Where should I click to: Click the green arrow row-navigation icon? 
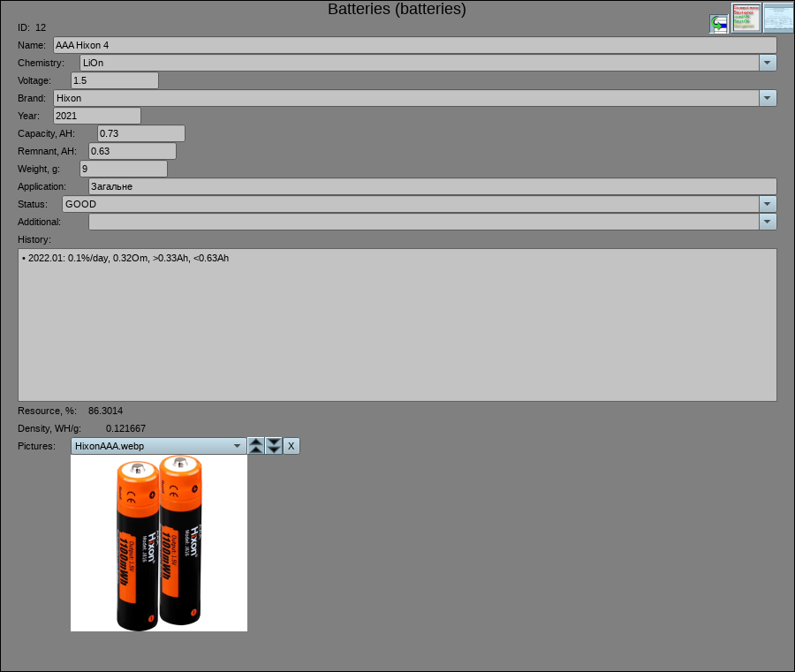click(719, 24)
